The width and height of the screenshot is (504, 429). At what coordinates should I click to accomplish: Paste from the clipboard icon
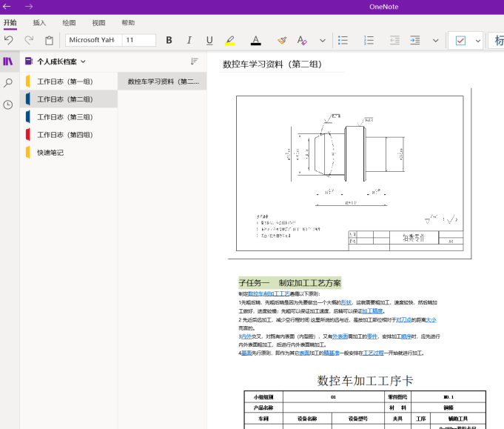click(49, 40)
